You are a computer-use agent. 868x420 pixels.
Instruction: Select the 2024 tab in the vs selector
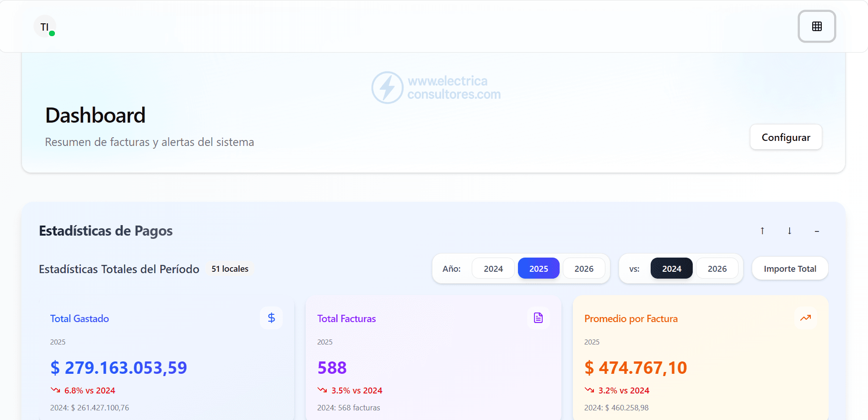[x=671, y=269]
